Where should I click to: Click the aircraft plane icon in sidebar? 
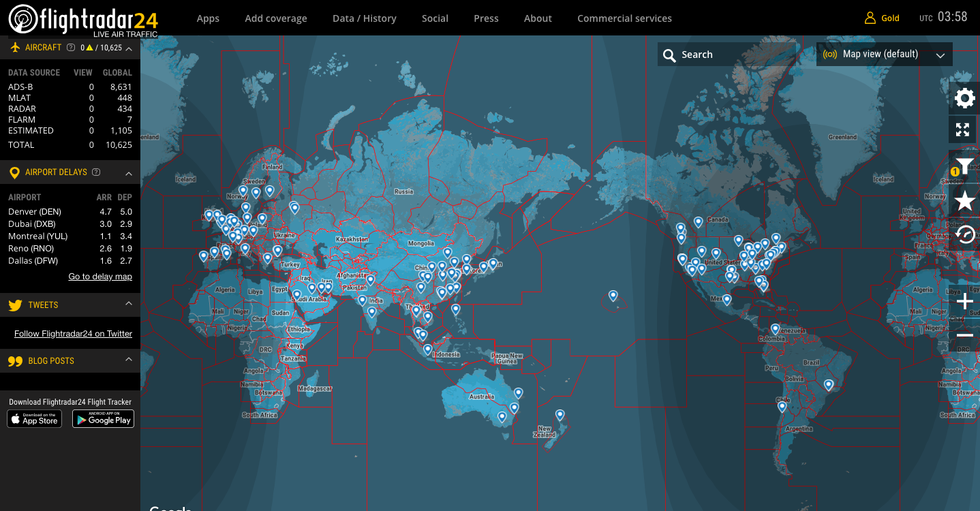coord(15,48)
